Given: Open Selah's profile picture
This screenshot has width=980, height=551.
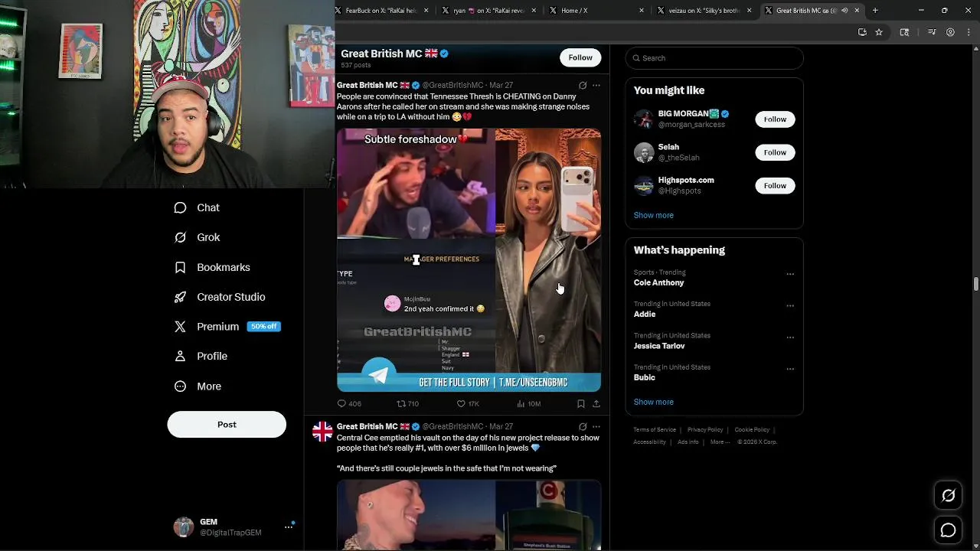Looking at the screenshot, I should pyautogui.click(x=644, y=152).
